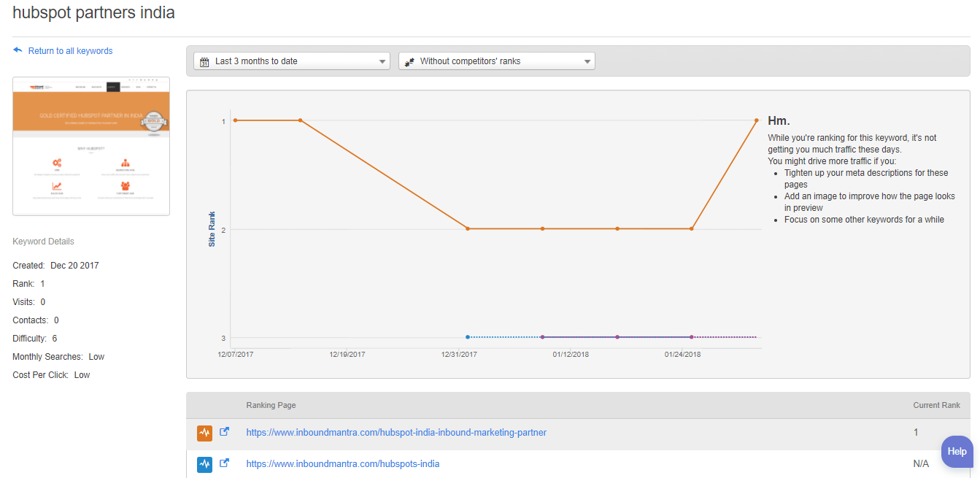Screen dimensions: 980x478
Task: Click the first orange data point on 12/07/2017
Action: [235, 120]
